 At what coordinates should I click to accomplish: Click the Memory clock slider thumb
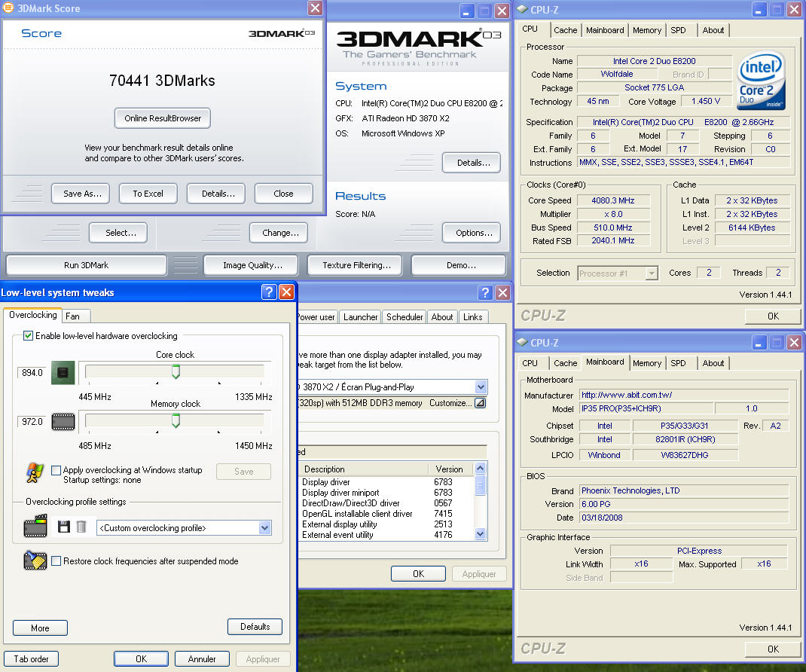pos(176,420)
